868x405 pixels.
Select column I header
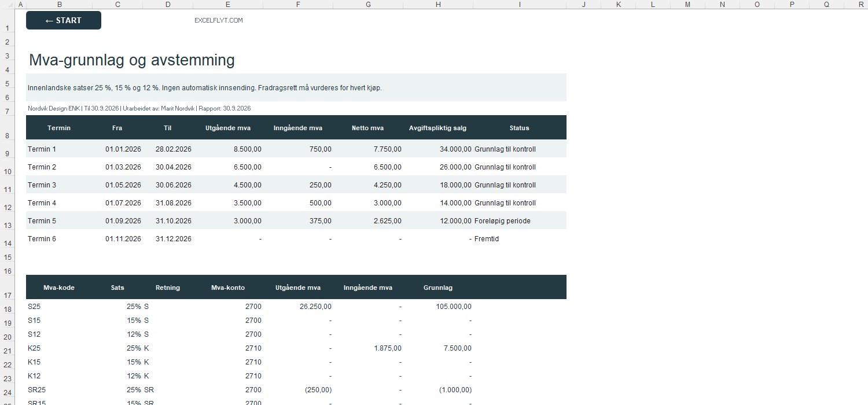[x=520, y=5]
